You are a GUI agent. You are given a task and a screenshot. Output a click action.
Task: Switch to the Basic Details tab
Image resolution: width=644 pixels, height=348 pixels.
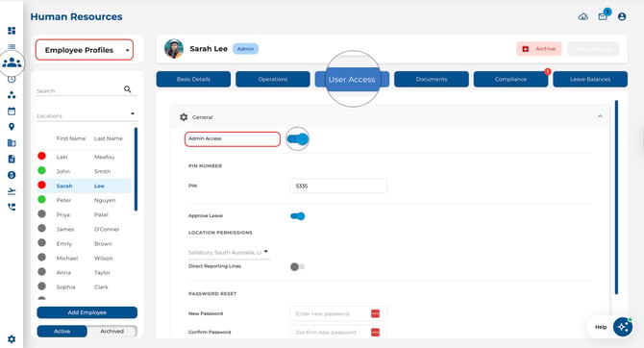(193, 79)
